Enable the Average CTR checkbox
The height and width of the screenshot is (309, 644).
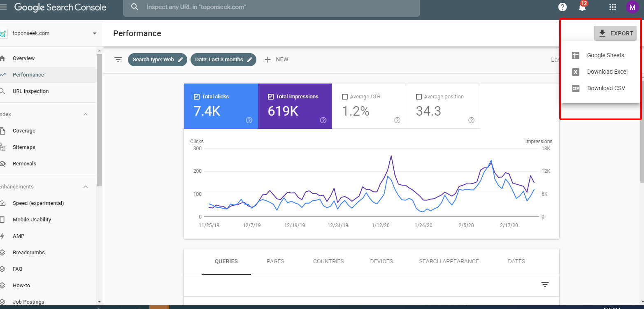point(345,97)
